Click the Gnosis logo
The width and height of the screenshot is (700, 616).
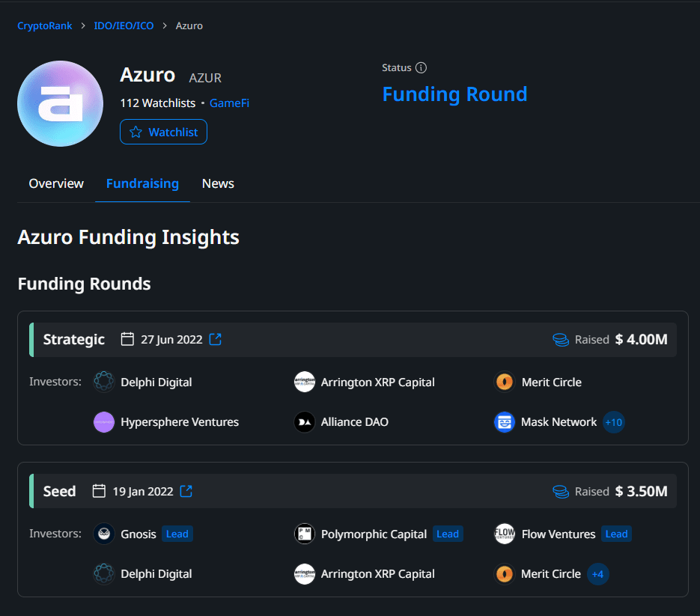pos(104,534)
